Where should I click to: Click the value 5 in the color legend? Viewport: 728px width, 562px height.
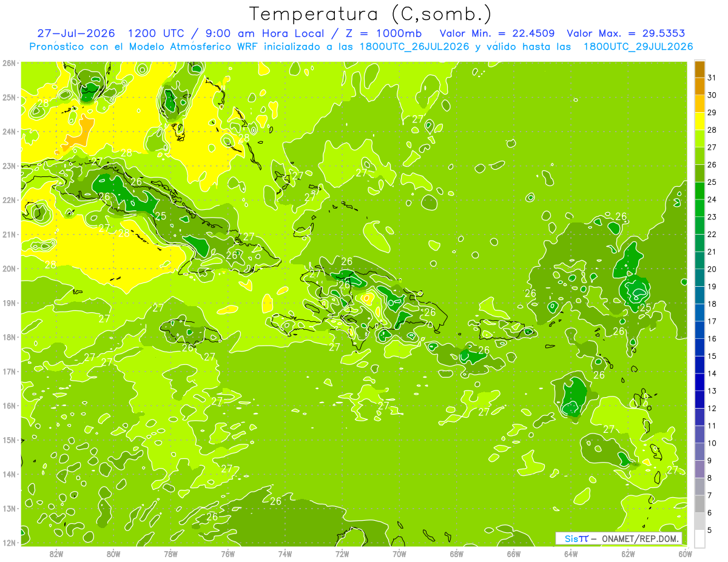[710, 530]
